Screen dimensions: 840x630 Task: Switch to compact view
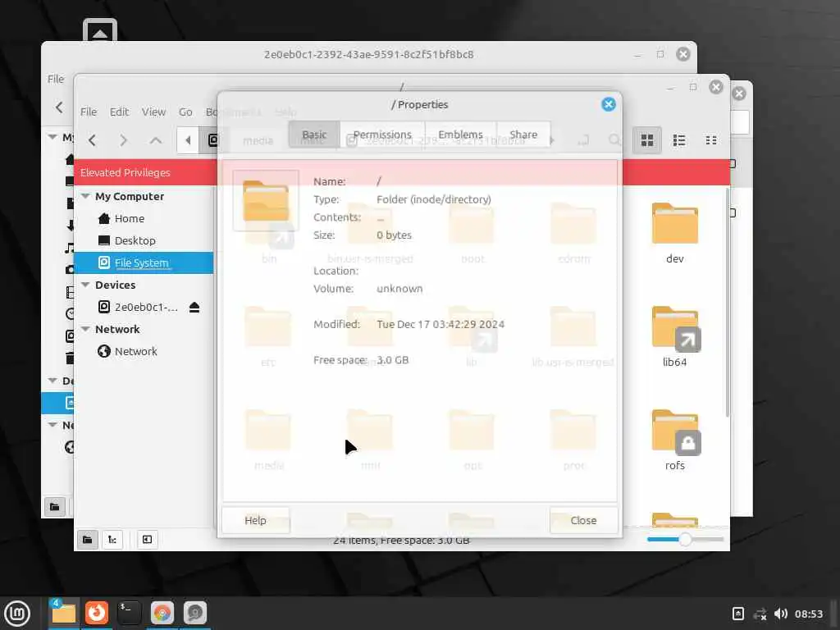[711, 140]
